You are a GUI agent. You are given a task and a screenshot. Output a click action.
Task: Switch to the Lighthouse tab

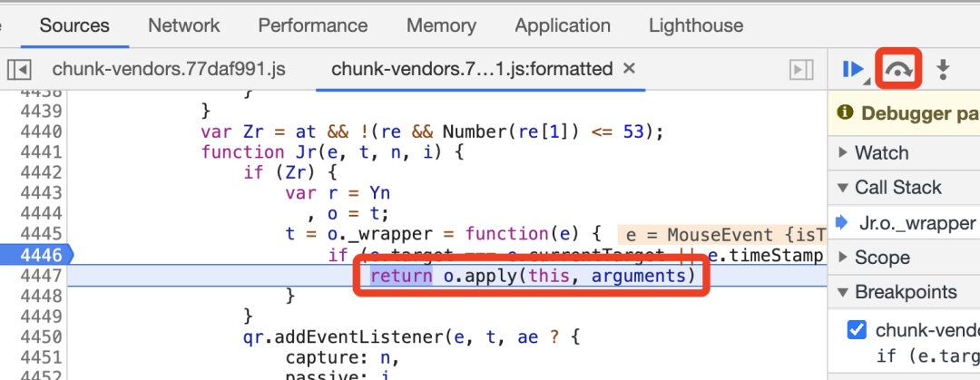click(x=696, y=25)
